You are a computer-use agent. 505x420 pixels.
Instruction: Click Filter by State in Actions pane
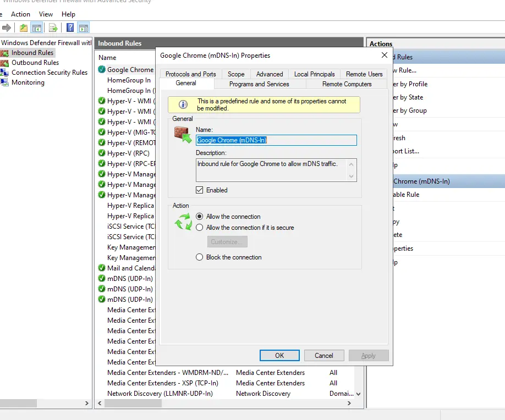tap(408, 97)
